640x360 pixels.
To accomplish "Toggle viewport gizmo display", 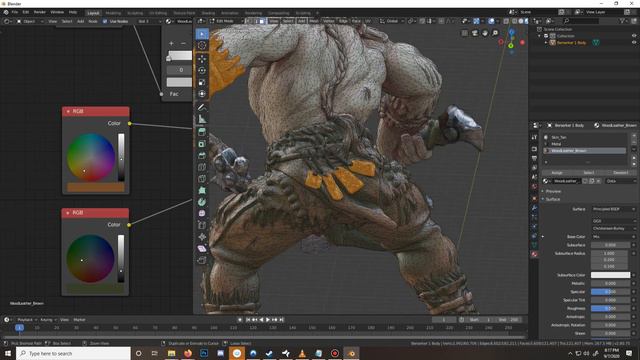I will [x=476, y=21].
